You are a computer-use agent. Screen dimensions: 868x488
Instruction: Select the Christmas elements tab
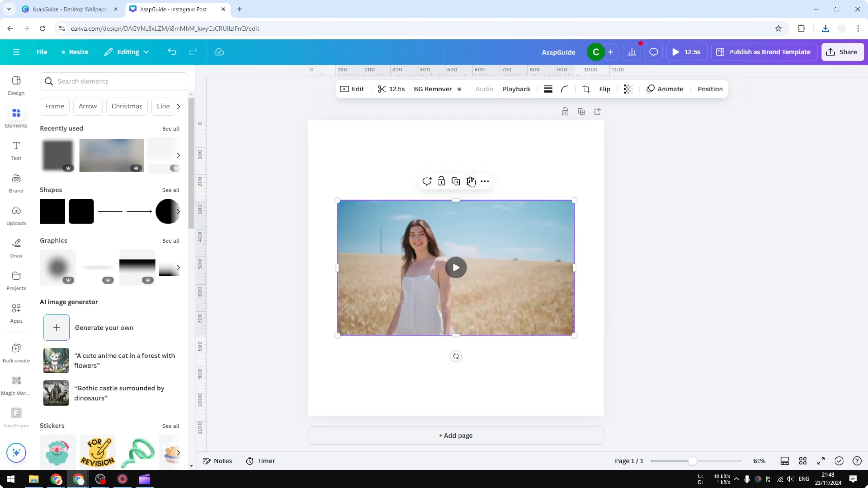tap(127, 106)
